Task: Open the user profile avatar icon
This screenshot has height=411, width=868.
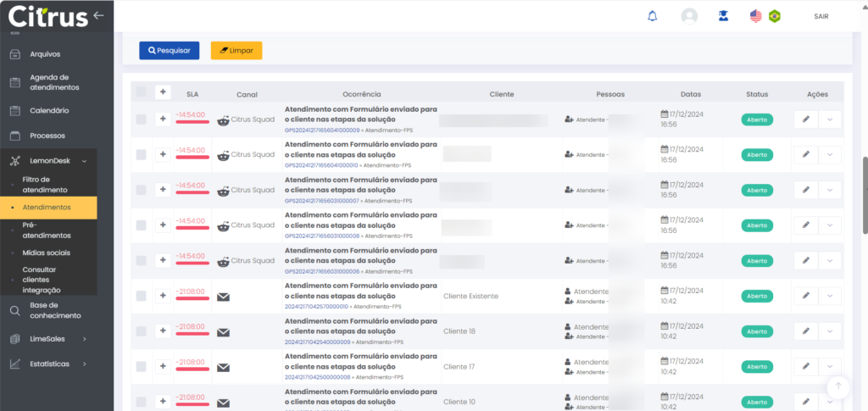Action: pyautogui.click(x=689, y=16)
